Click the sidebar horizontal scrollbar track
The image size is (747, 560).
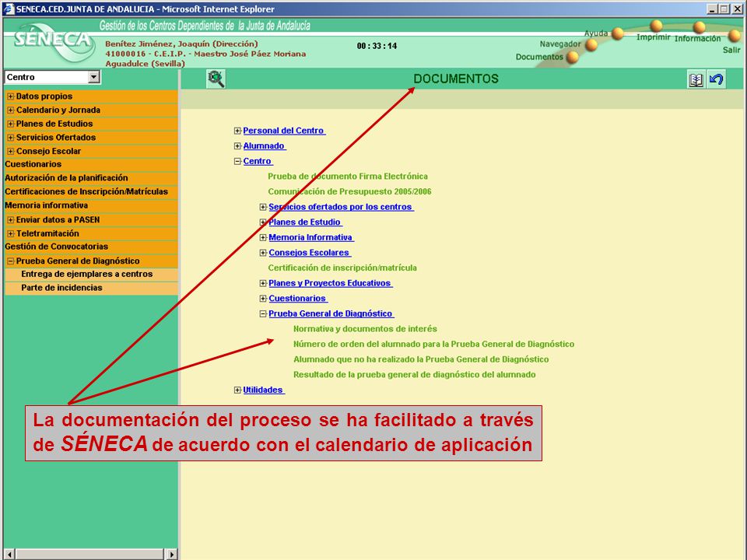click(x=90, y=555)
